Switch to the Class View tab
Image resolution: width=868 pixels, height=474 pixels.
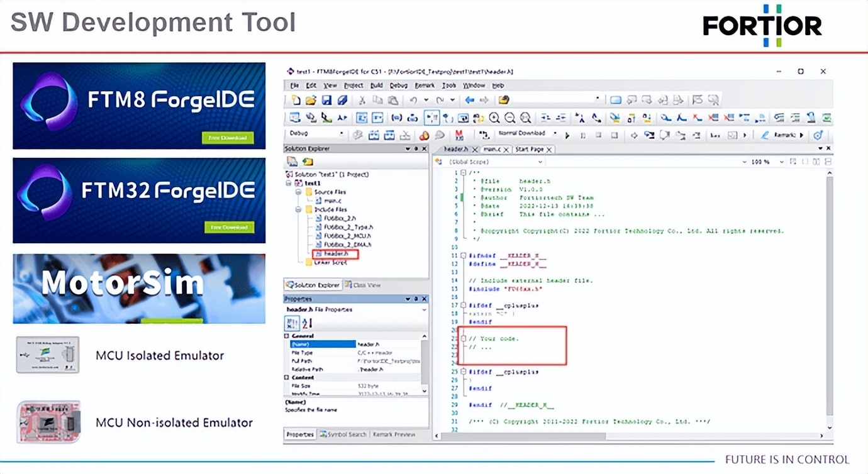click(363, 285)
